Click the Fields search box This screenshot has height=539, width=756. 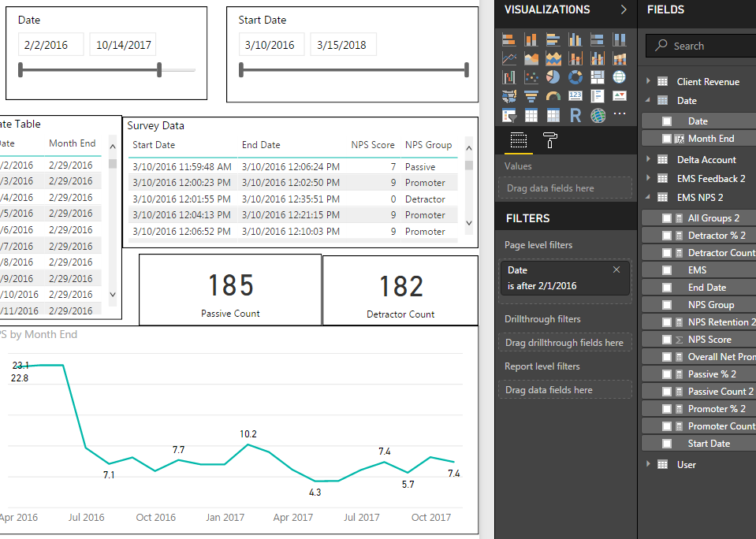click(x=701, y=46)
